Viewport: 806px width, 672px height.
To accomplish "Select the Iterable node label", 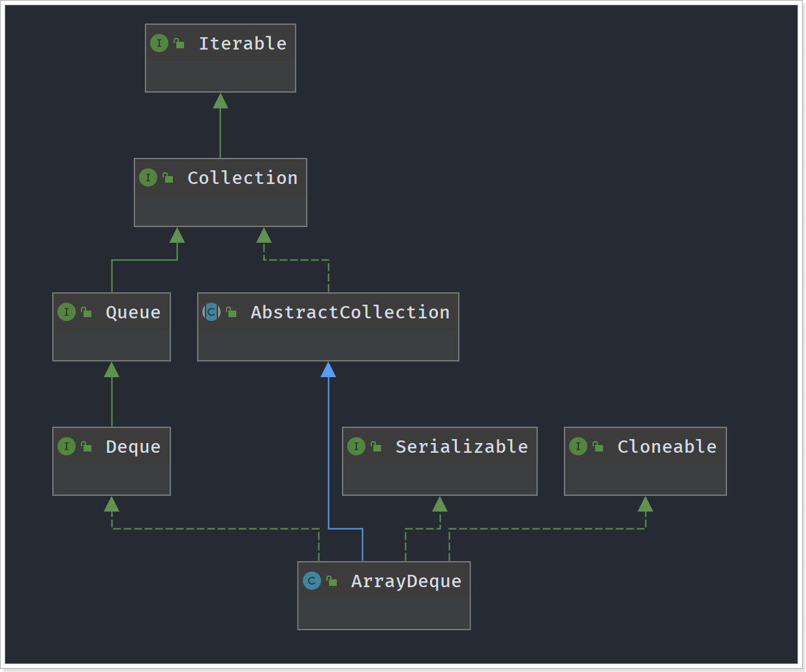I will [242, 44].
